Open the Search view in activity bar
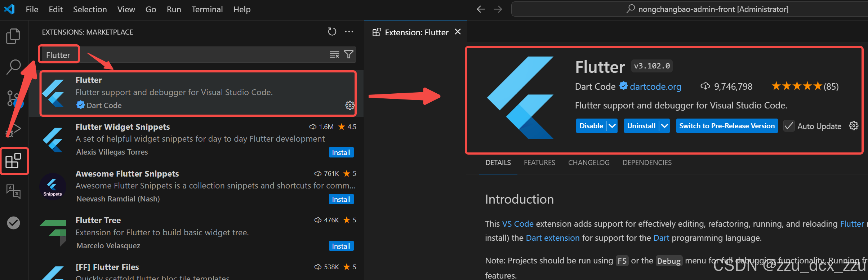This screenshot has width=868, height=280. (x=13, y=67)
